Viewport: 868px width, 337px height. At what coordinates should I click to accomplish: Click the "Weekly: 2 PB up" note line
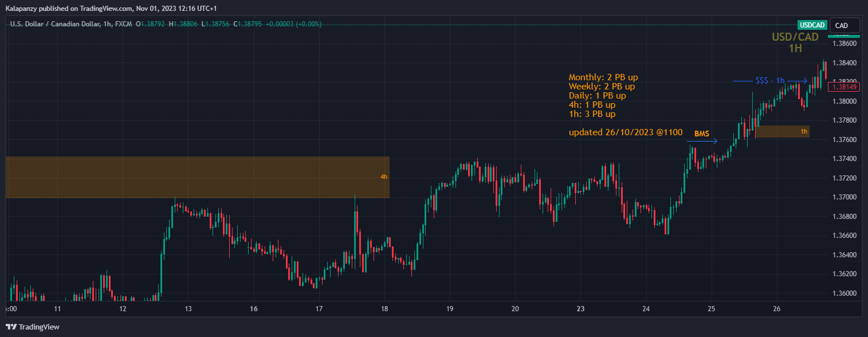coord(602,86)
